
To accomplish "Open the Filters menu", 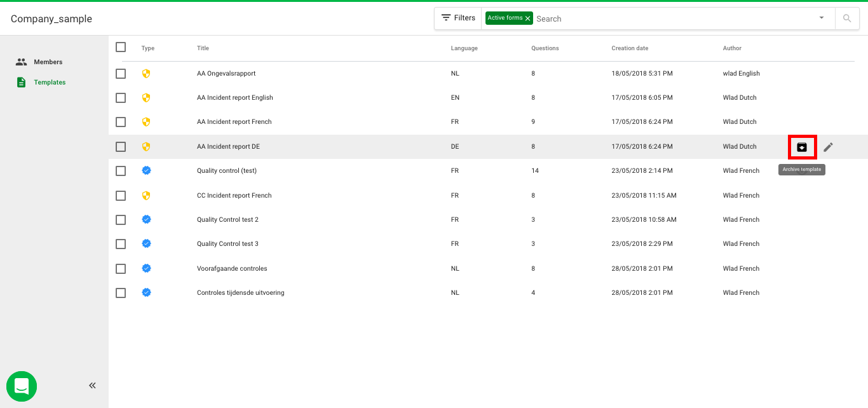I will point(458,18).
